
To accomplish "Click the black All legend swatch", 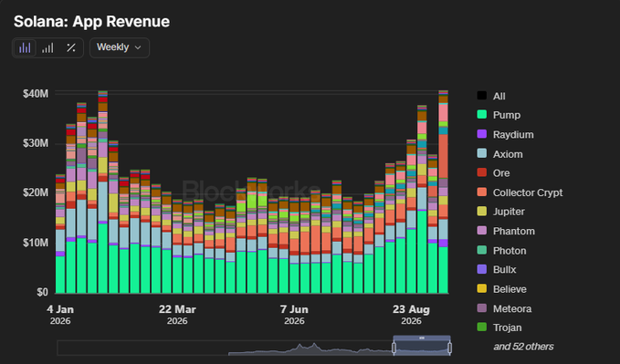I will [x=481, y=96].
